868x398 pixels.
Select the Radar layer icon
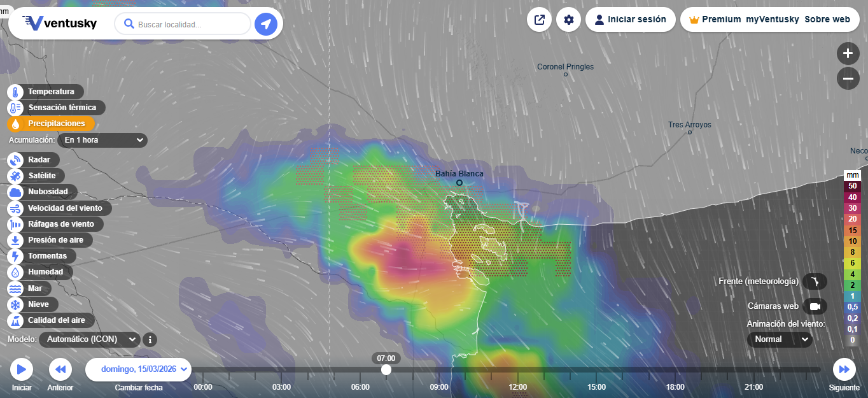(x=15, y=160)
